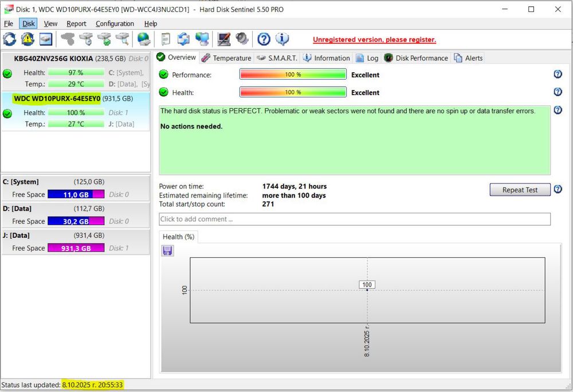Screen dimensions: 573x392
Task: Click the help icon beside Health rating
Action: point(558,92)
